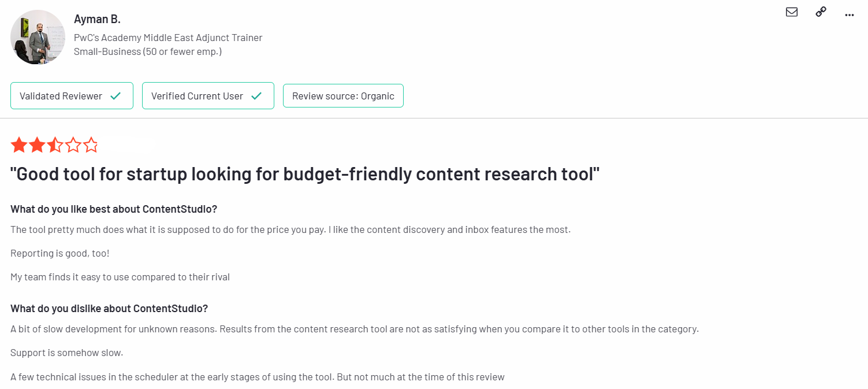
Task: Click 'What do you dislike about ContentStudio?' heading
Action: coord(109,308)
